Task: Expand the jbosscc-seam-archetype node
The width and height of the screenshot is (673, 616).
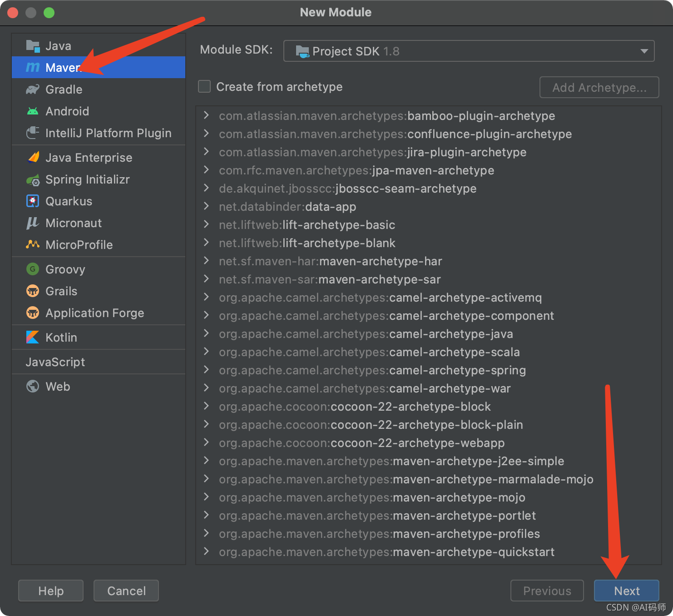Action: click(x=207, y=188)
